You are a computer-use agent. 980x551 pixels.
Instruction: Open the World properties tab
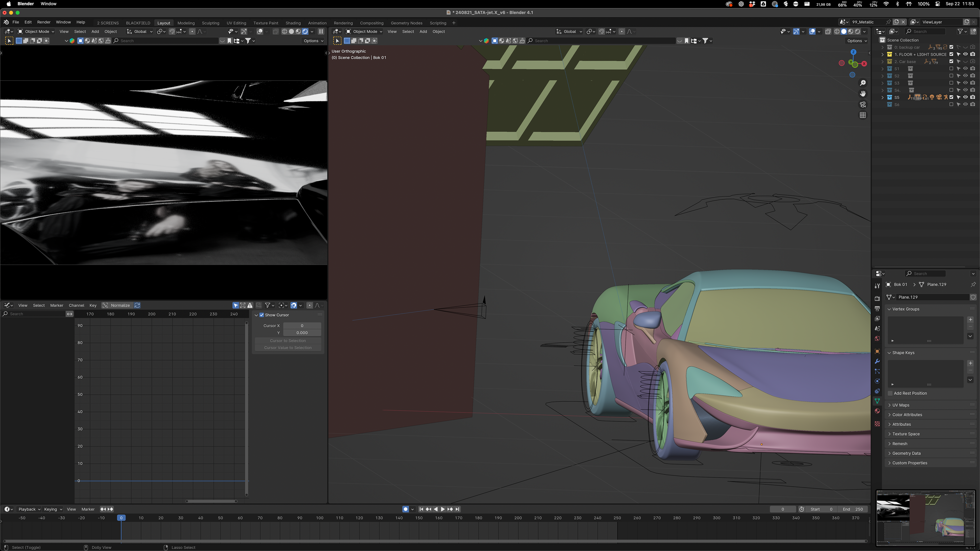pos(877,338)
